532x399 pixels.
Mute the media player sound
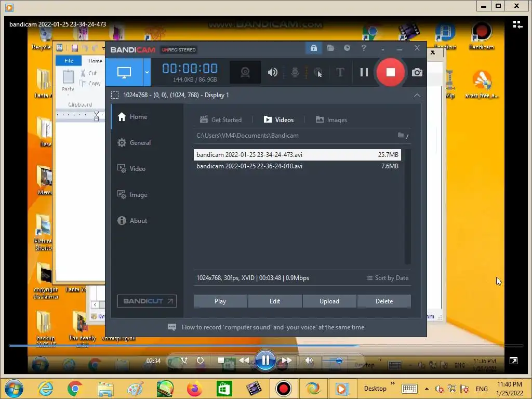click(x=309, y=361)
